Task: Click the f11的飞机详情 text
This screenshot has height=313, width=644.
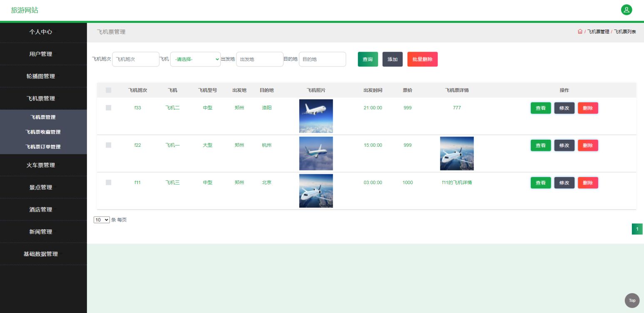Action: pos(457,182)
